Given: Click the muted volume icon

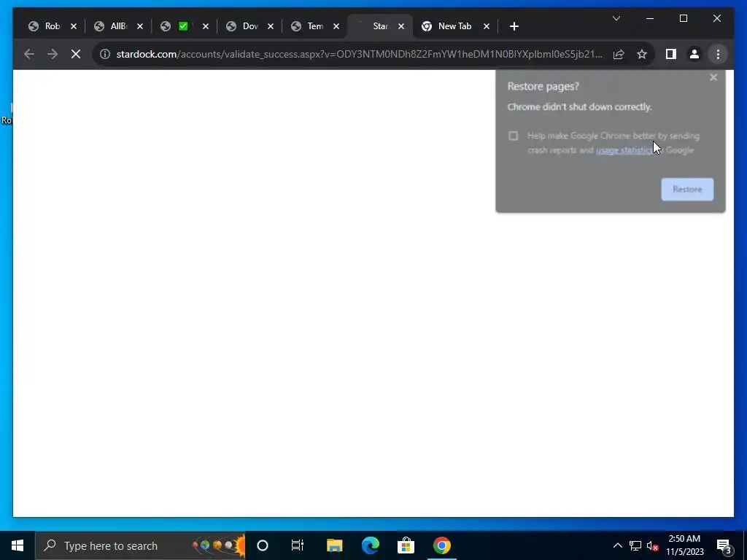Looking at the screenshot, I should pos(653,545).
